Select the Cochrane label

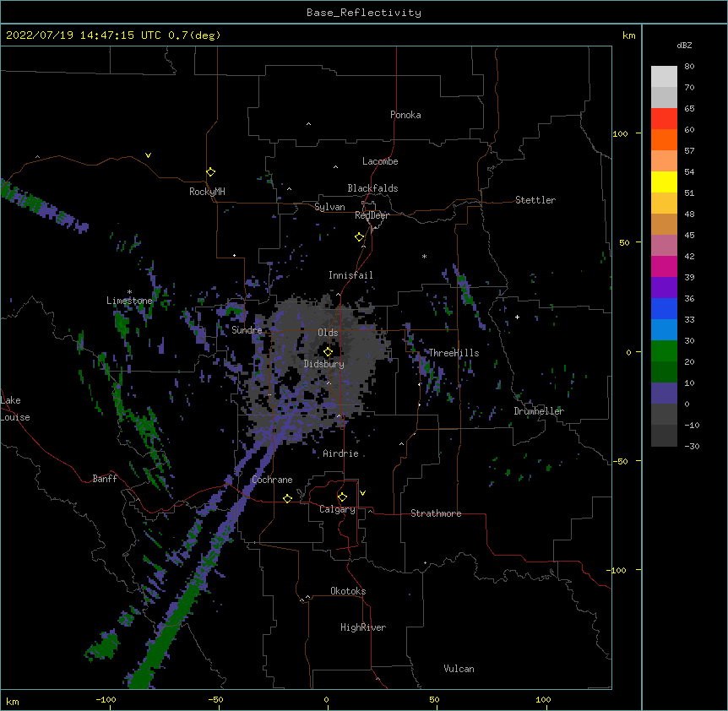pos(272,480)
